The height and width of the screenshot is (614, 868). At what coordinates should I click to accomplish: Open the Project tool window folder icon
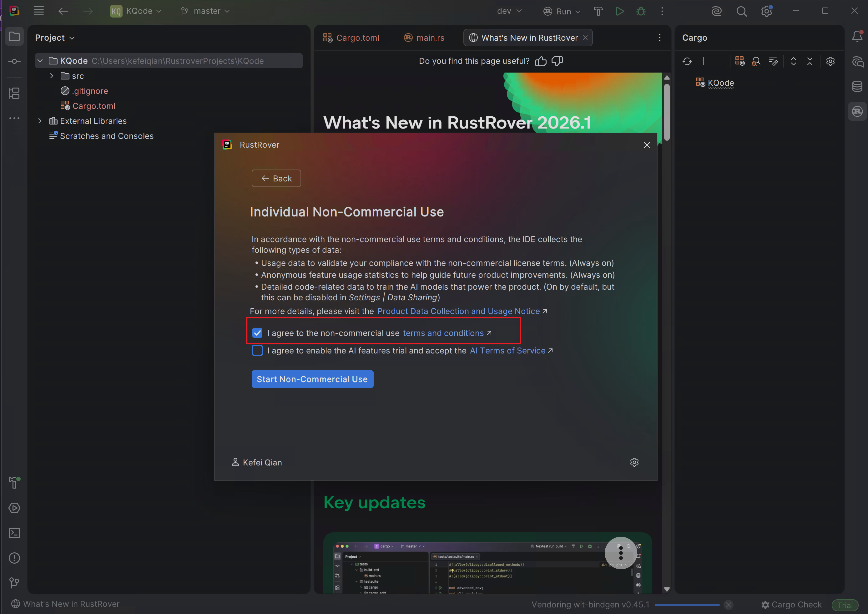[x=14, y=37]
